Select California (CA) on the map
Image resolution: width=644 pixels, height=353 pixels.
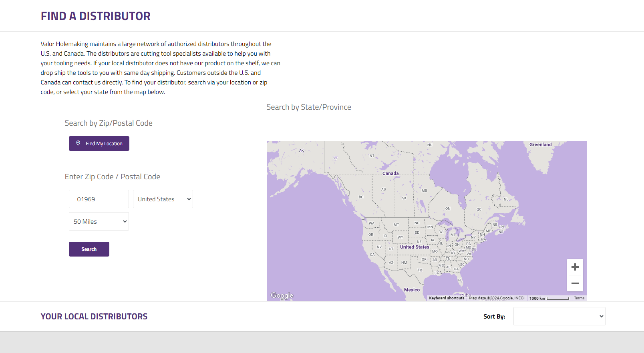pos(372,255)
